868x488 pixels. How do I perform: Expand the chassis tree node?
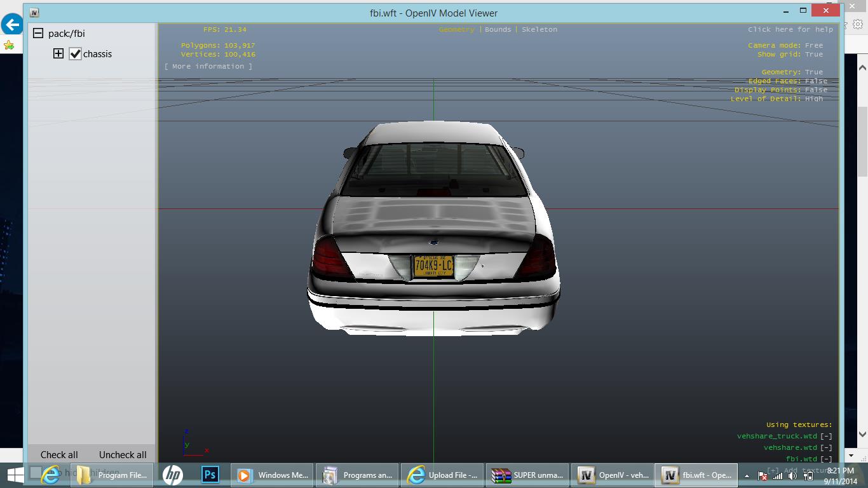click(58, 54)
